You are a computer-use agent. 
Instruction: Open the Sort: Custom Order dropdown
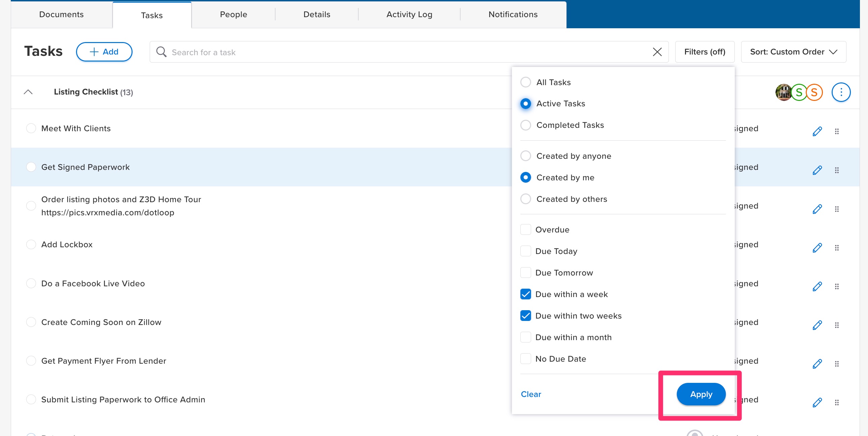(x=794, y=51)
